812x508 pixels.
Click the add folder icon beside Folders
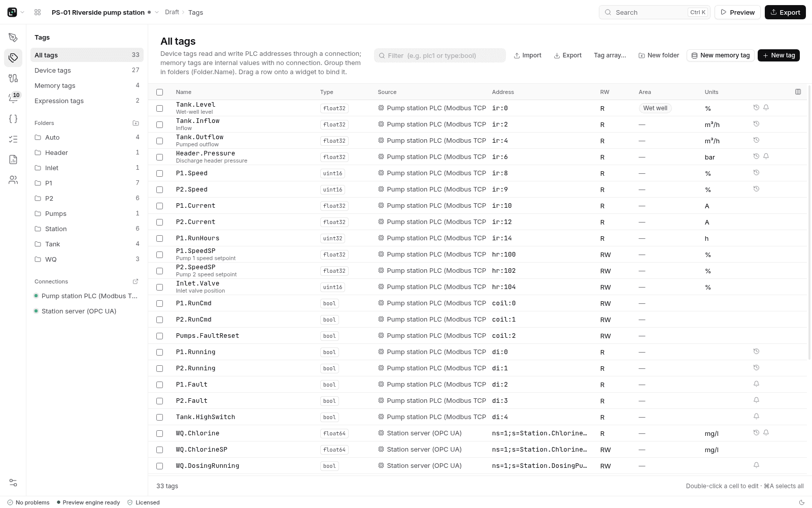click(x=136, y=123)
